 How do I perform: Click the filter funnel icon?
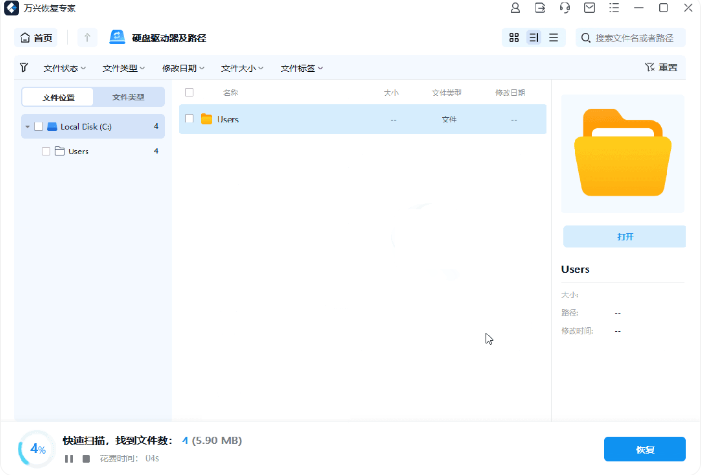(24, 68)
